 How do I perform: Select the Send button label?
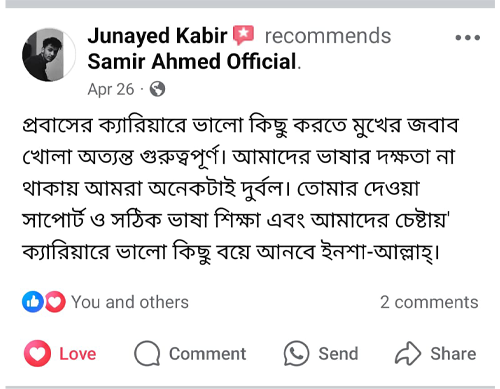[x=338, y=354]
